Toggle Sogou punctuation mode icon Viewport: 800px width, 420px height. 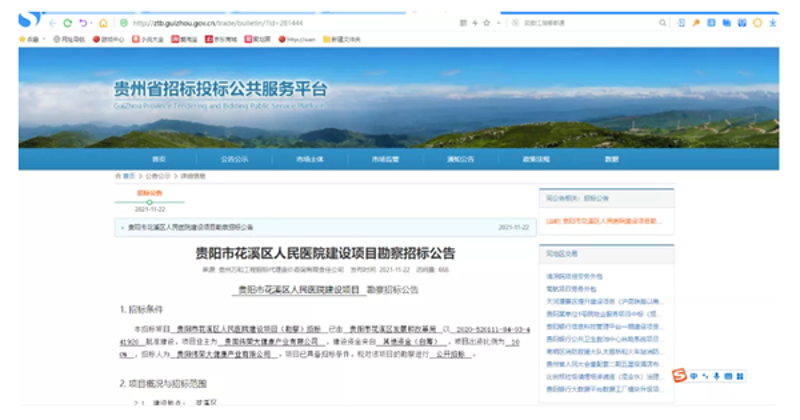pos(706,377)
